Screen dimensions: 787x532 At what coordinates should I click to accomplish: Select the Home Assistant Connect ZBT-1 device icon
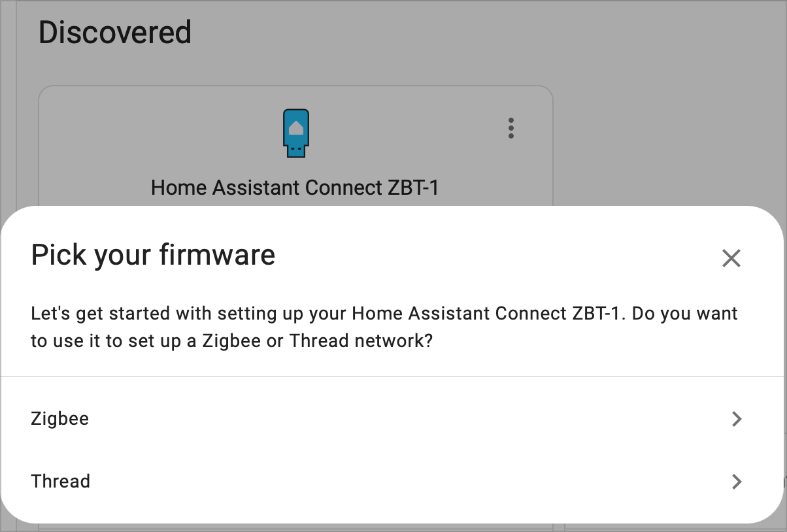coord(297,133)
